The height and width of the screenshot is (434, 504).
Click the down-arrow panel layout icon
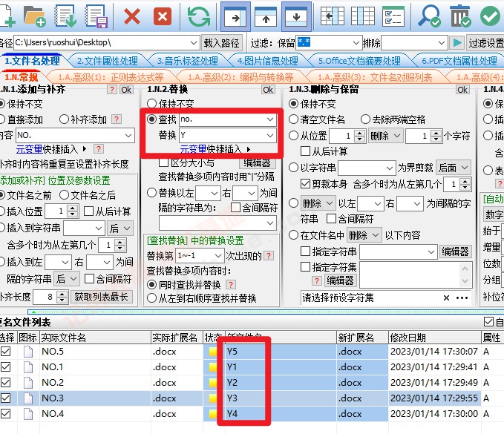[x=296, y=16]
